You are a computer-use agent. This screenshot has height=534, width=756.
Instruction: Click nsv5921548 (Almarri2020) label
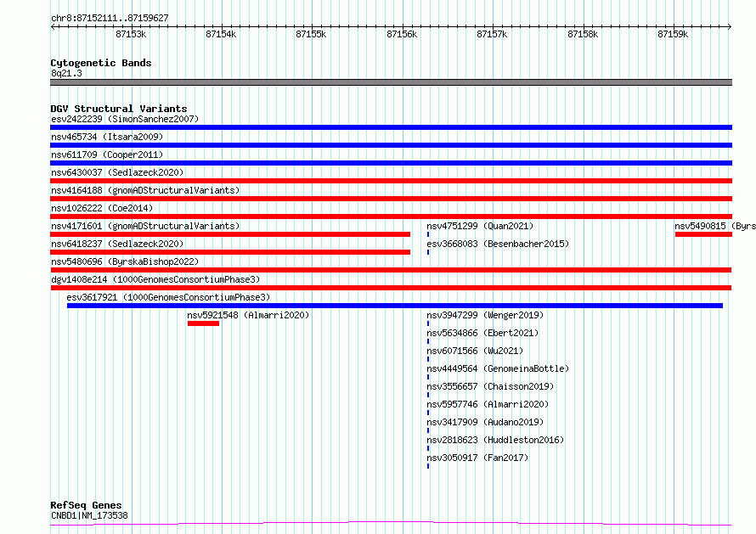248,315
